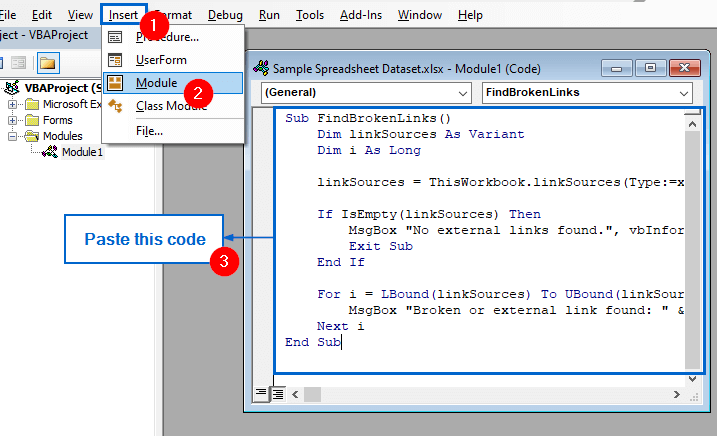Open the Debug menu
The width and height of the screenshot is (717, 436).
click(226, 15)
